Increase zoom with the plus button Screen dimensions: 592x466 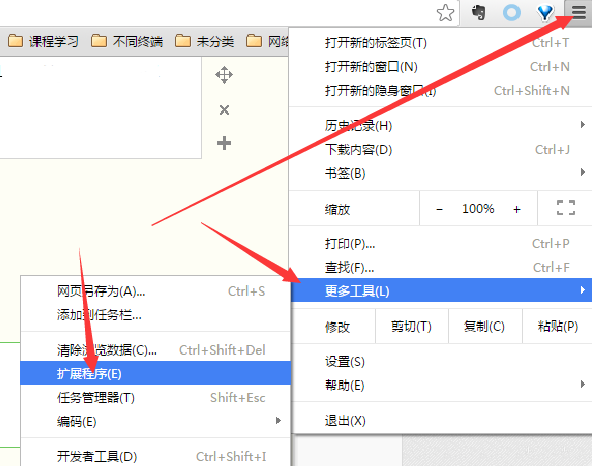click(517, 209)
